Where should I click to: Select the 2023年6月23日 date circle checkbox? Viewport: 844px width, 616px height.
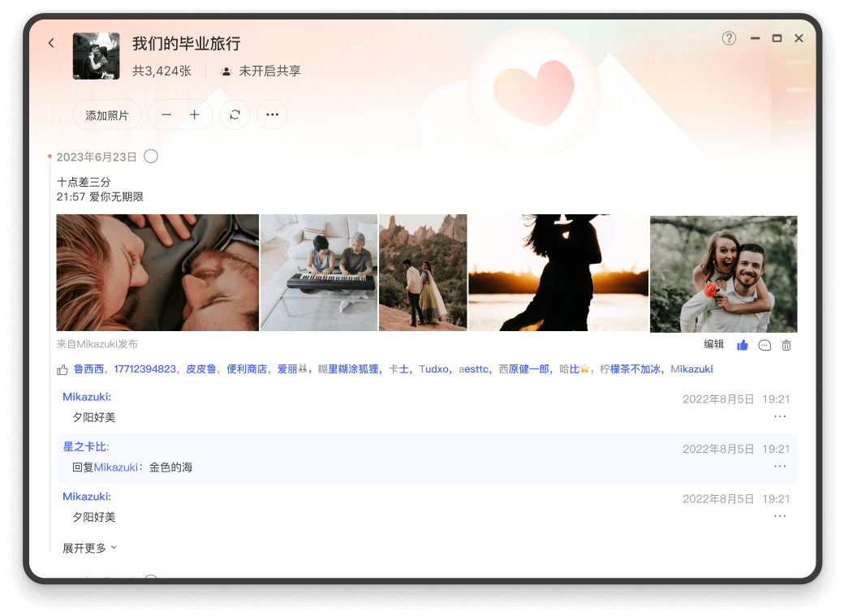[151, 157]
